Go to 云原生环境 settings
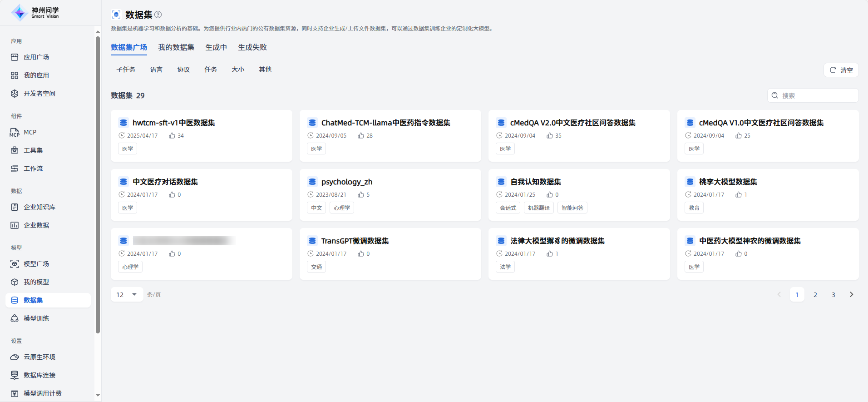868x402 pixels. [x=39, y=357]
